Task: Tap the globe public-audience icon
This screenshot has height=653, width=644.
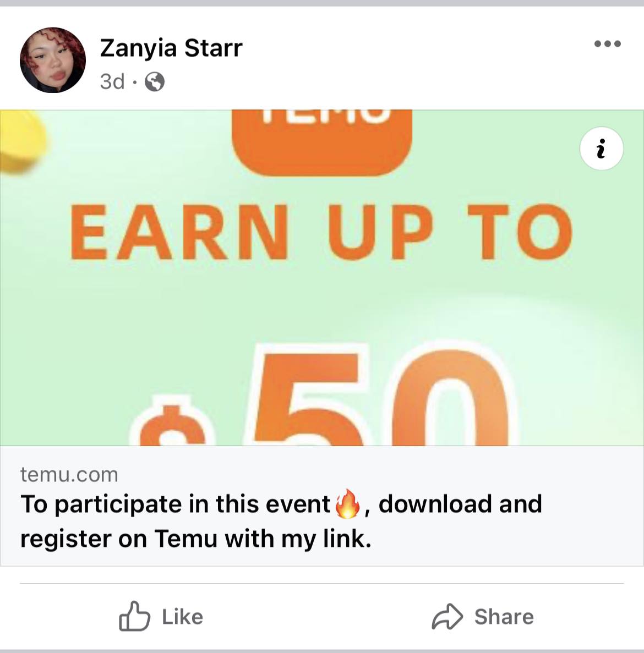Action: click(155, 81)
